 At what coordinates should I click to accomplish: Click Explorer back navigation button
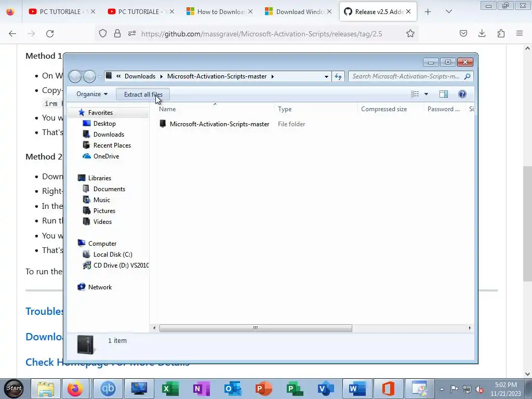75,76
